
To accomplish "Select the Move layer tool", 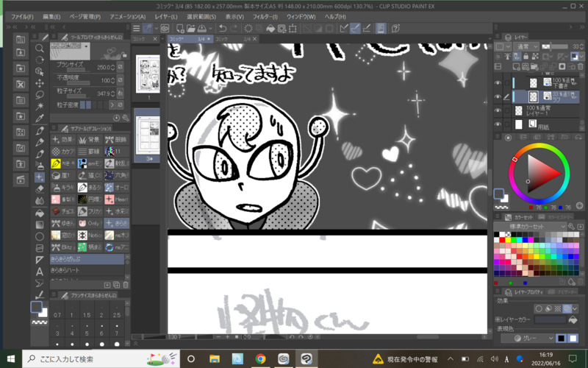I will (x=40, y=83).
